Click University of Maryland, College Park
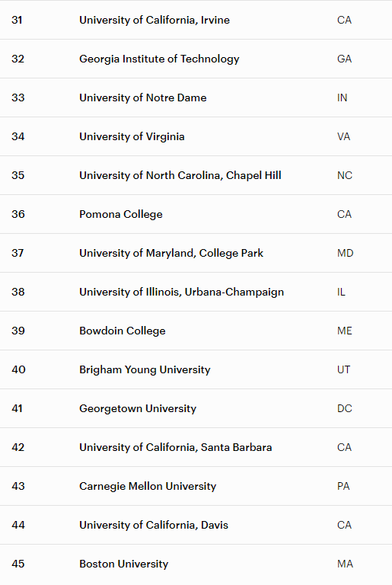 pyautogui.click(x=171, y=253)
